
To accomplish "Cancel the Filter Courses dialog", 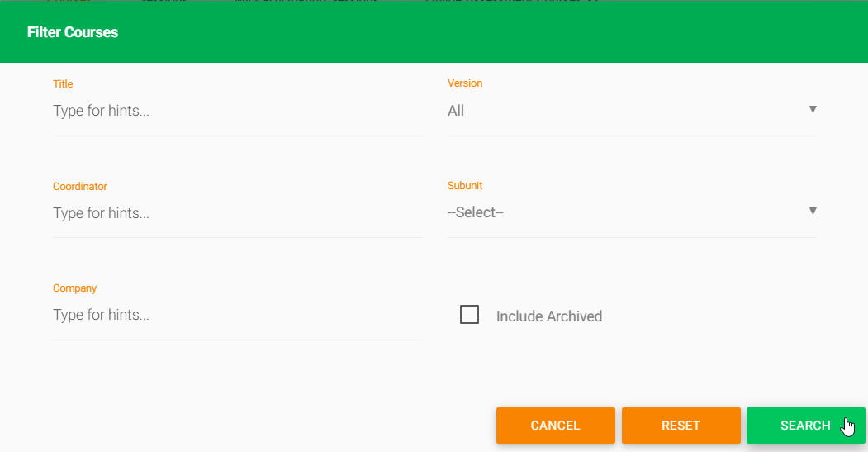I will point(555,426).
